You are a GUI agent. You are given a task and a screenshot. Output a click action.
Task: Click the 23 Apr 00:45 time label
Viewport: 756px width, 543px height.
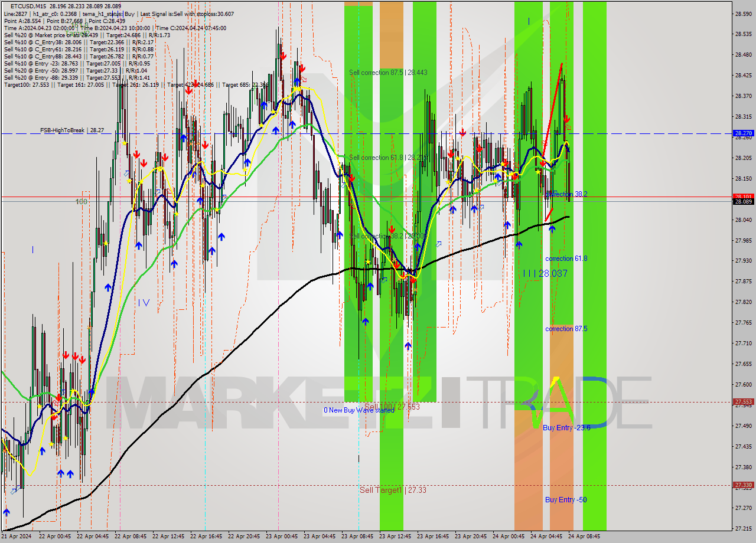(x=281, y=537)
